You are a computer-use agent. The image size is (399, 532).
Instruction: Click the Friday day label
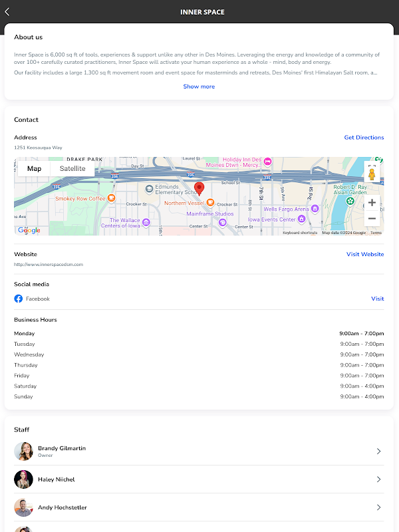point(22,376)
